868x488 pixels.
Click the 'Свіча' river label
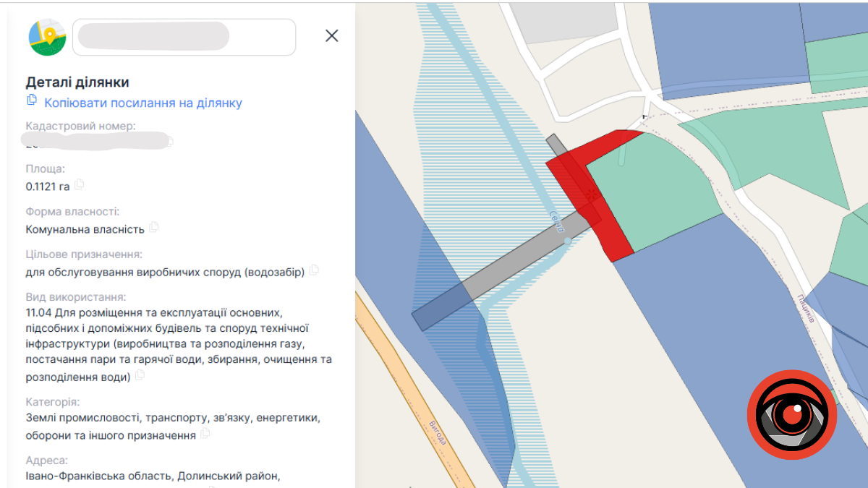(x=556, y=221)
